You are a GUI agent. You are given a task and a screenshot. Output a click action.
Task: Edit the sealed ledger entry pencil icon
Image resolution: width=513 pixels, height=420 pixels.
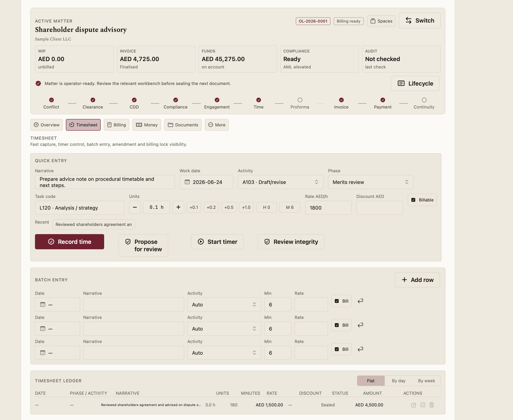(x=414, y=405)
